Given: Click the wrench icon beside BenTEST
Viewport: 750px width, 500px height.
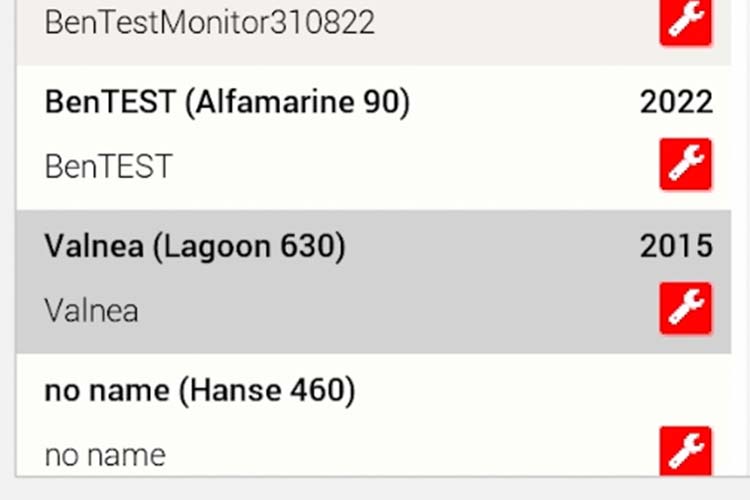Looking at the screenshot, I should (685, 164).
